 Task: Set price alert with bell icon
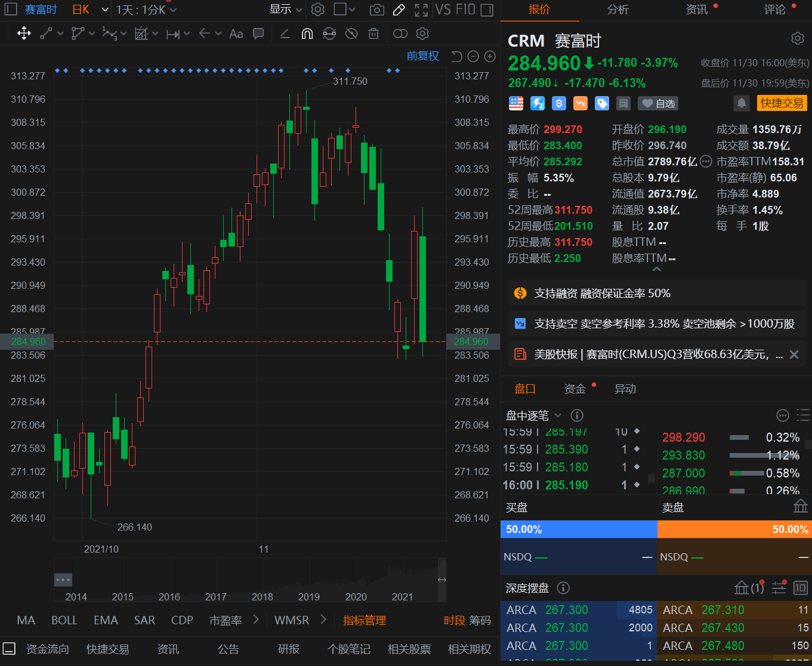point(742,103)
